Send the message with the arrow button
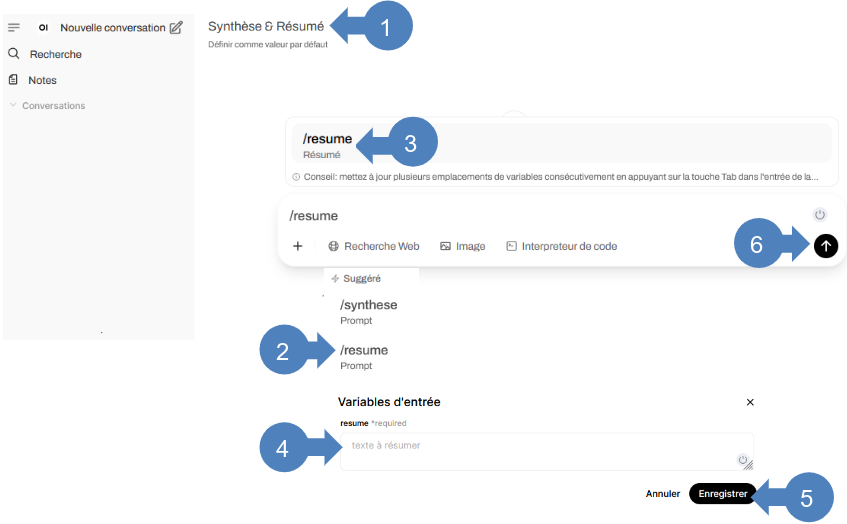This screenshot has height=524, width=847. coord(825,246)
